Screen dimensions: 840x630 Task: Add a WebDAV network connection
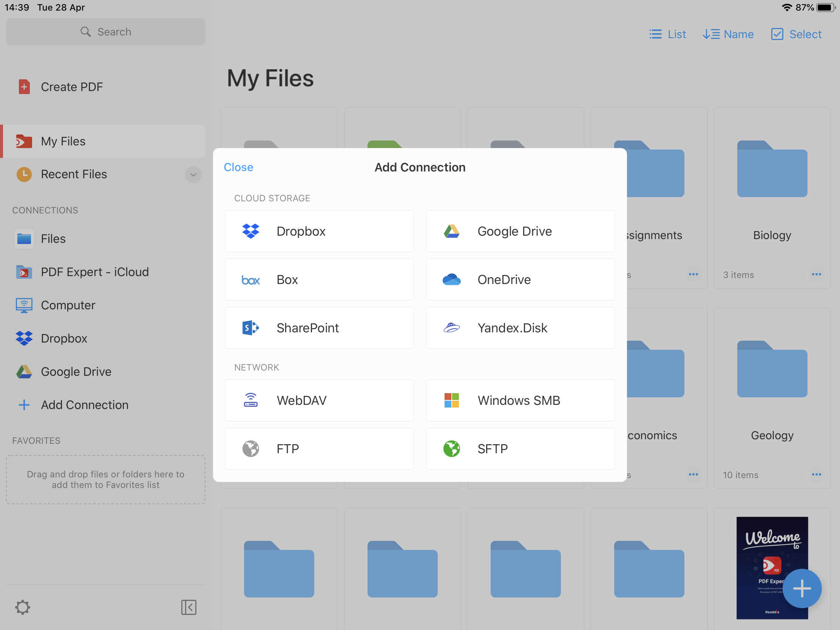tap(320, 400)
